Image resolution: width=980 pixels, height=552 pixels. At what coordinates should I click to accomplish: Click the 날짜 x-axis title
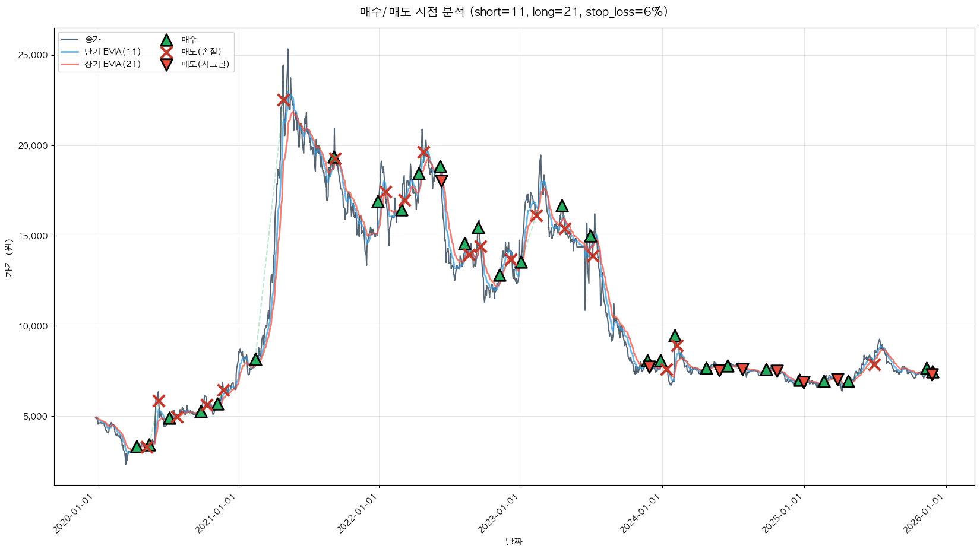[514, 541]
